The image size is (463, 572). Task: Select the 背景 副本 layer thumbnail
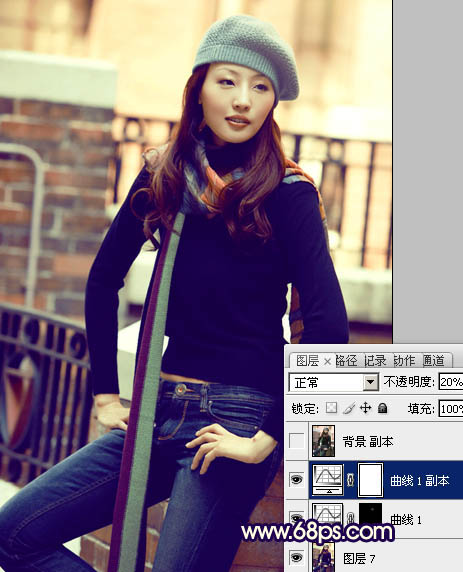323,441
